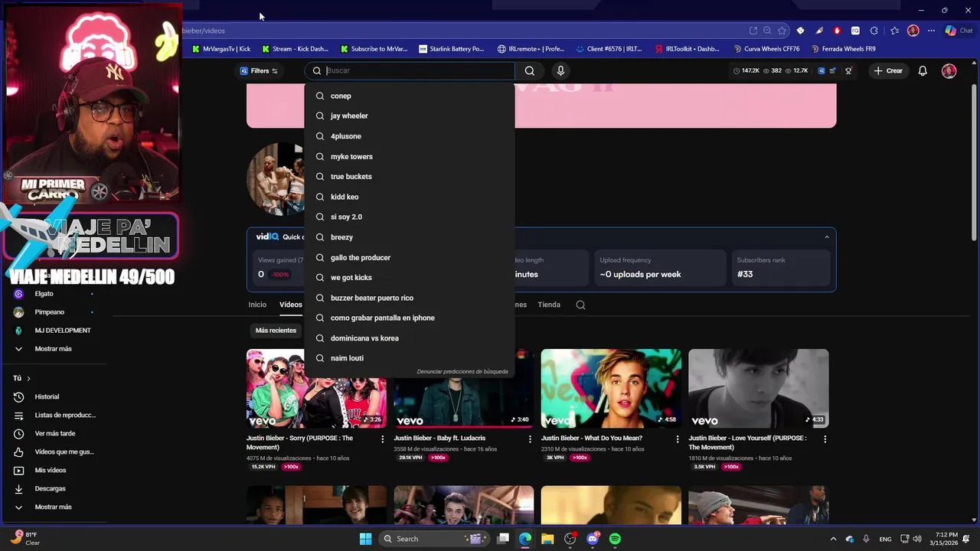The height and width of the screenshot is (551, 980).
Task: Open the Crear button
Action: point(888,70)
